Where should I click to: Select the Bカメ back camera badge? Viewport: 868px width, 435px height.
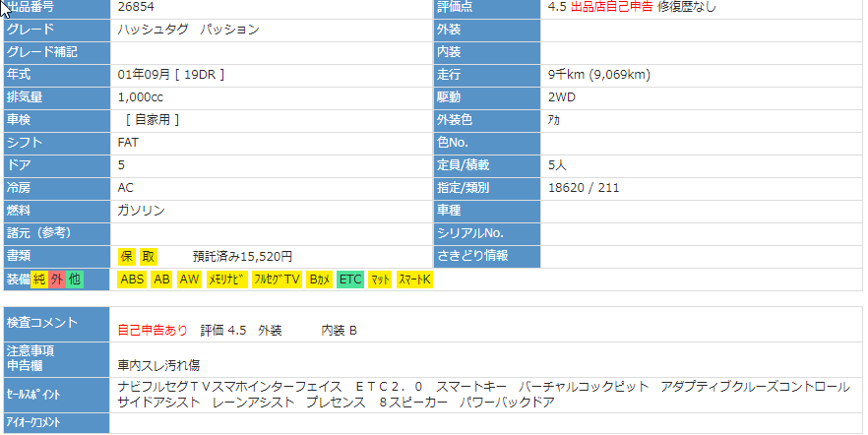click(x=319, y=280)
